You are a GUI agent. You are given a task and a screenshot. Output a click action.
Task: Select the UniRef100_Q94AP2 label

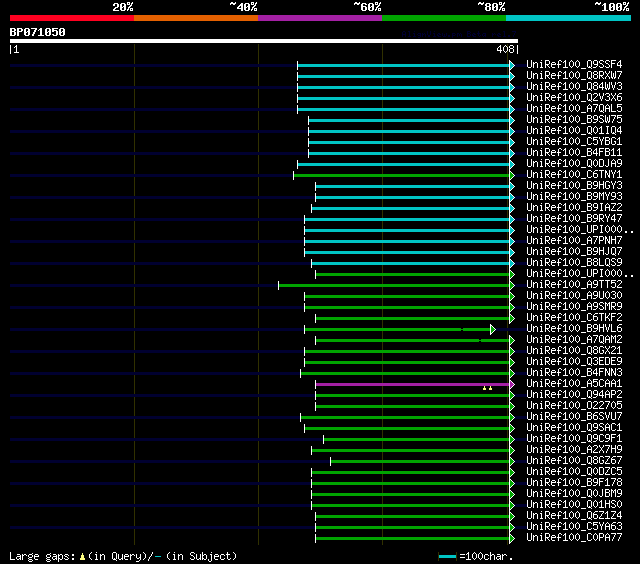(574, 395)
